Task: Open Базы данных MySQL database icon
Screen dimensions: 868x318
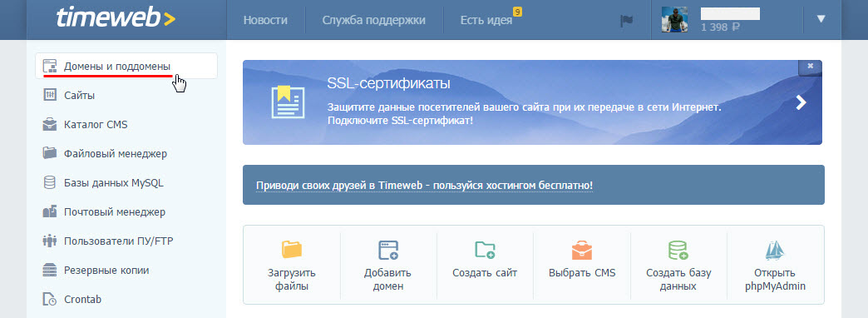Action: (x=50, y=182)
